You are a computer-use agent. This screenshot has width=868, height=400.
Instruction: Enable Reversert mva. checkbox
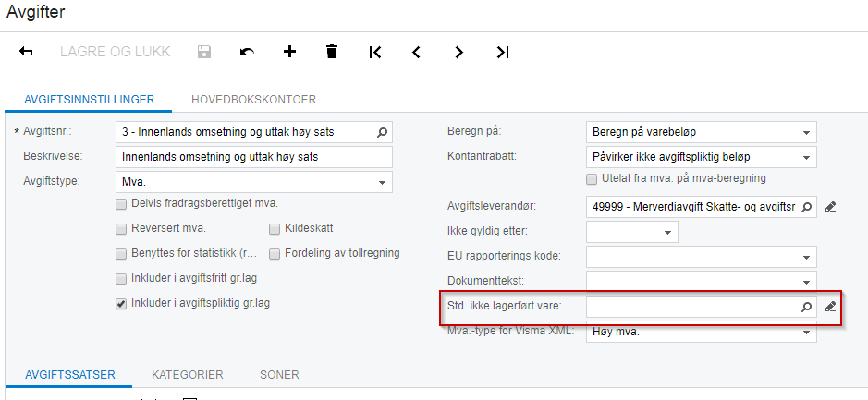[x=121, y=228]
